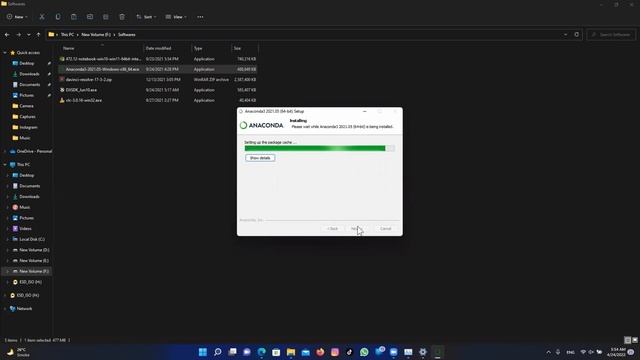Open Mail app from taskbar

[x=305, y=352]
